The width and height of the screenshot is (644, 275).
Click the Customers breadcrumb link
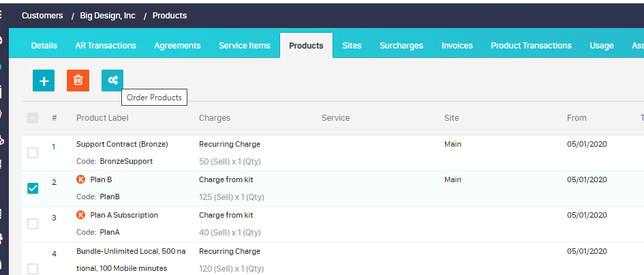tap(42, 16)
